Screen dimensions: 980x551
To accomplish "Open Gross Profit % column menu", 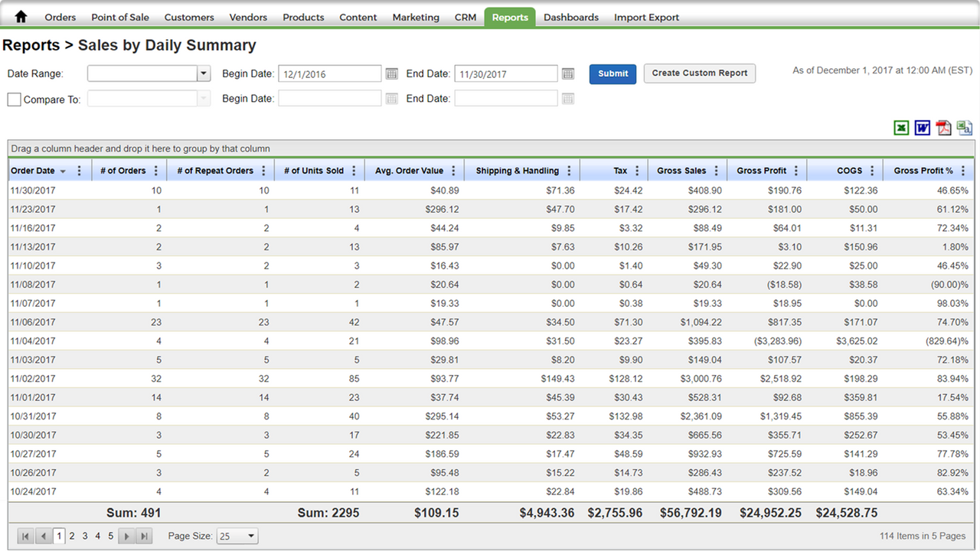I will [964, 171].
